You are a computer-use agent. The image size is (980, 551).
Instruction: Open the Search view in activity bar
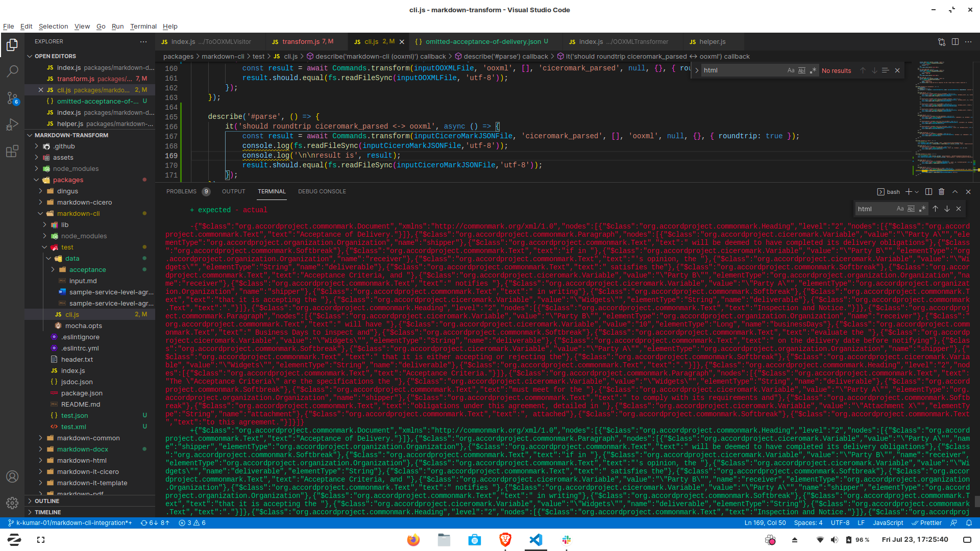(x=12, y=71)
